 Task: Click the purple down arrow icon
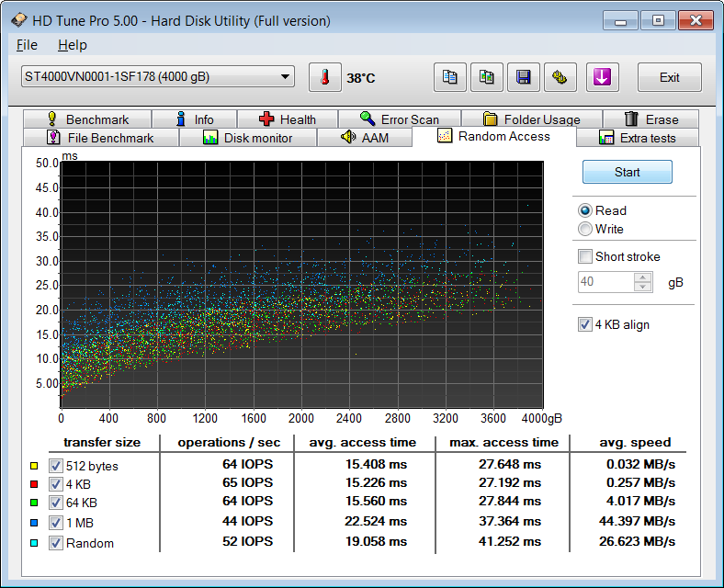pyautogui.click(x=602, y=77)
